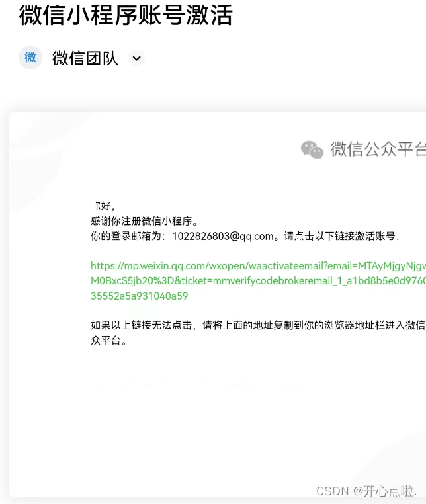Click the sender name 微信团队
The height and width of the screenshot is (504, 426).
tap(85, 58)
